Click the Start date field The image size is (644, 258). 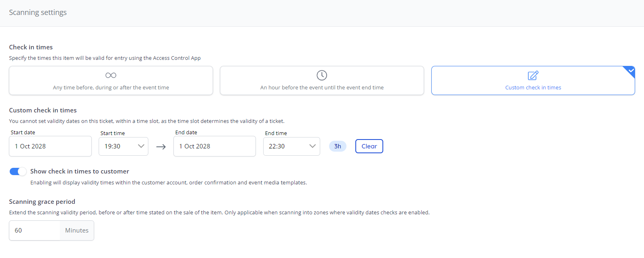point(50,146)
